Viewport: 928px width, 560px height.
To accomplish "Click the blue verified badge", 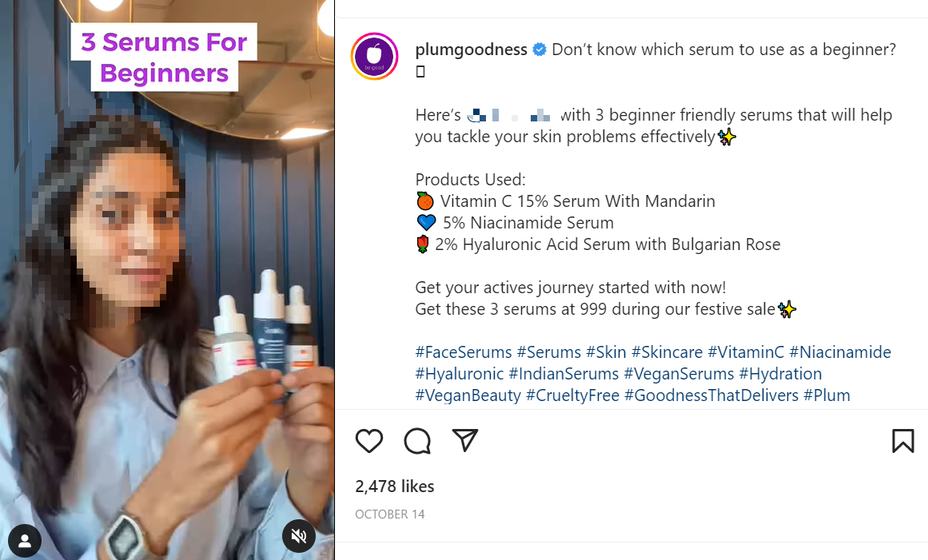I will tap(540, 50).
